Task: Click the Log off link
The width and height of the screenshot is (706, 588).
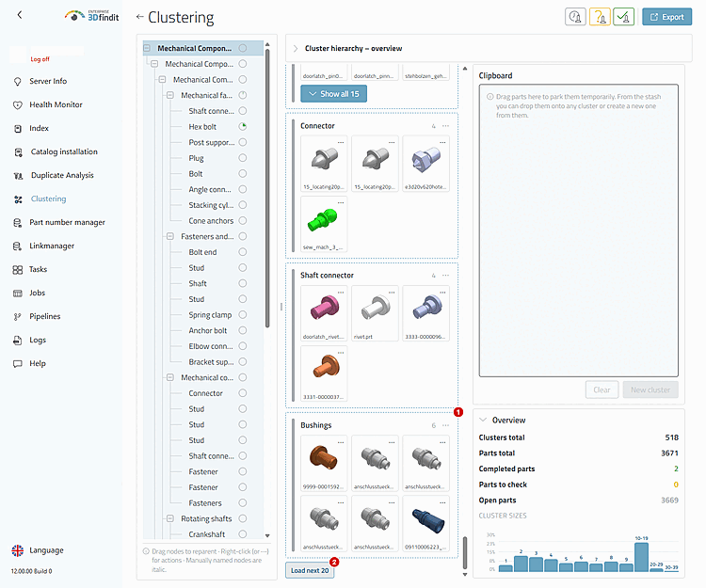Action: 40,59
